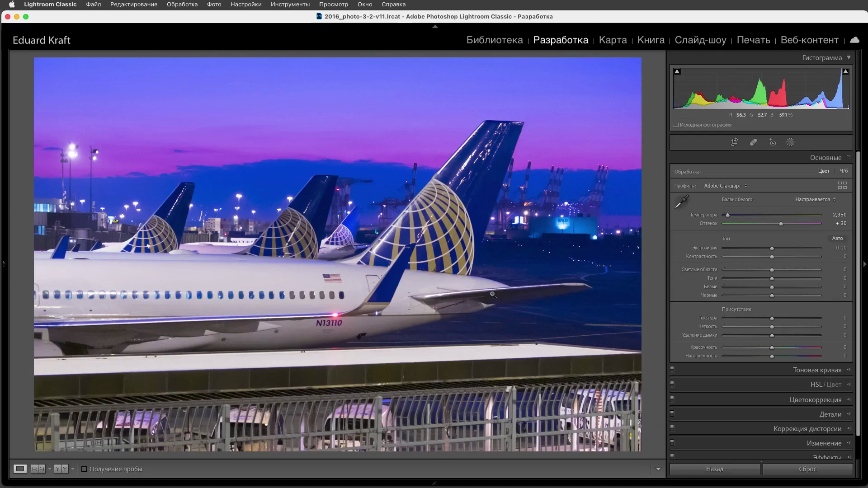868x488 pixels.
Task: Open the Фото menu
Action: pos(214,5)
